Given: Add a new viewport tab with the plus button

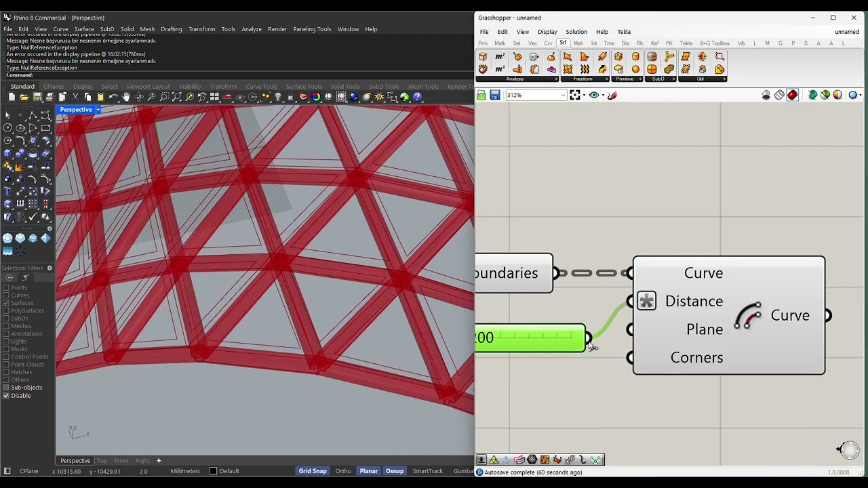Looking at the screenshot, I should point(159,461).
